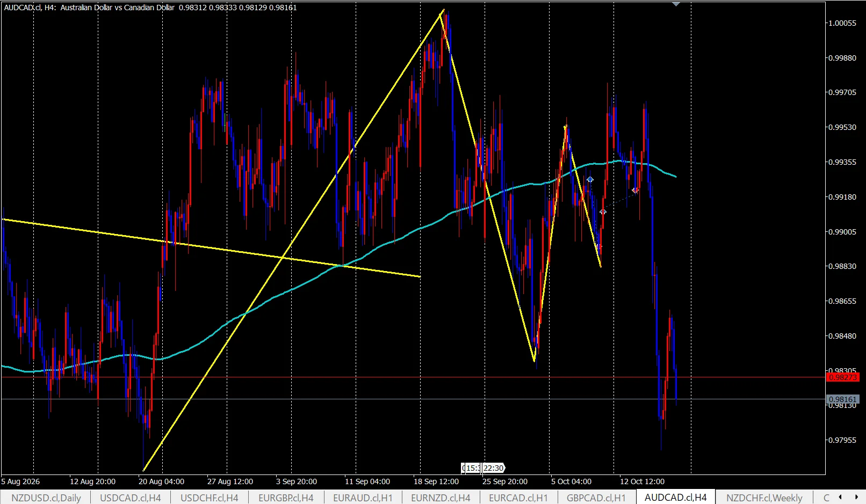Click the 12 Oct 12:00 date label
Viewport: 866px width, 504px height.
click(642, 481)
